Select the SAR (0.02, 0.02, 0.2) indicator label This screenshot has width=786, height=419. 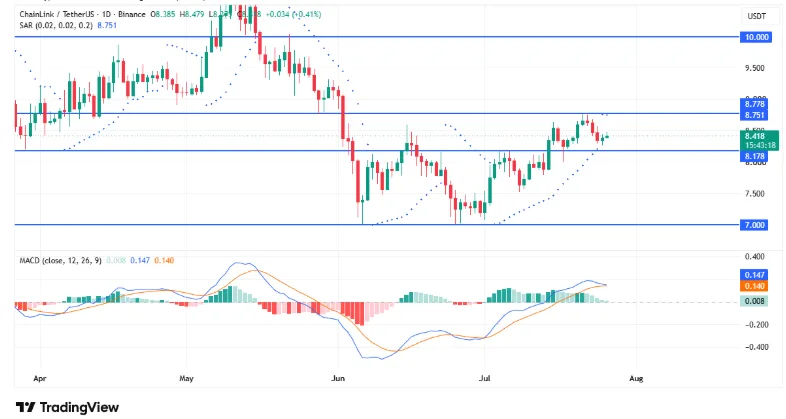click(56, 25)
